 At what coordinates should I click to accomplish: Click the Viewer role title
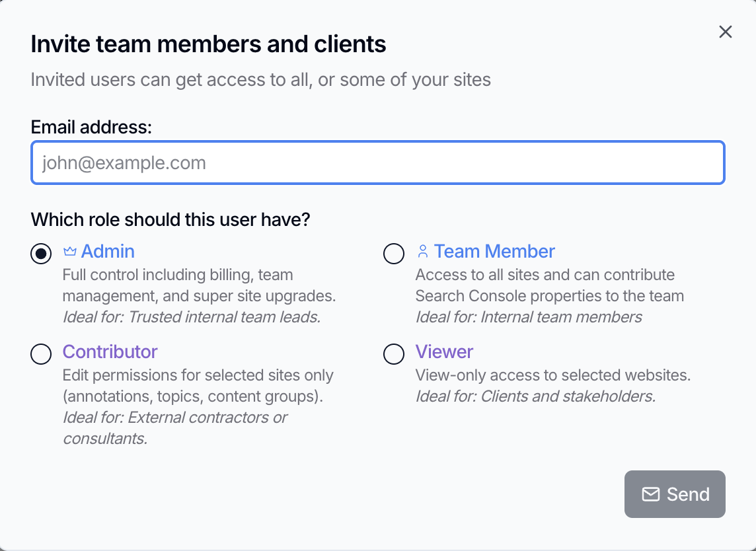(444, 352)
